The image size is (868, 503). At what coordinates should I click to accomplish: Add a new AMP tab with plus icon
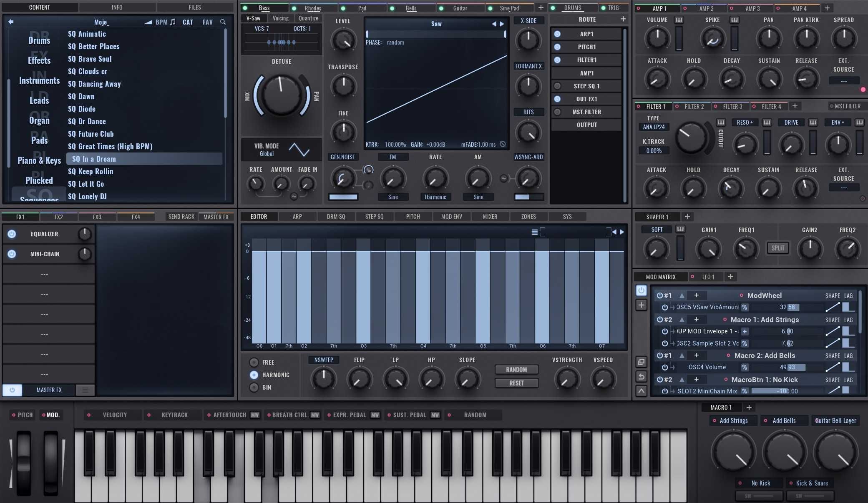[x=827, y=8]
